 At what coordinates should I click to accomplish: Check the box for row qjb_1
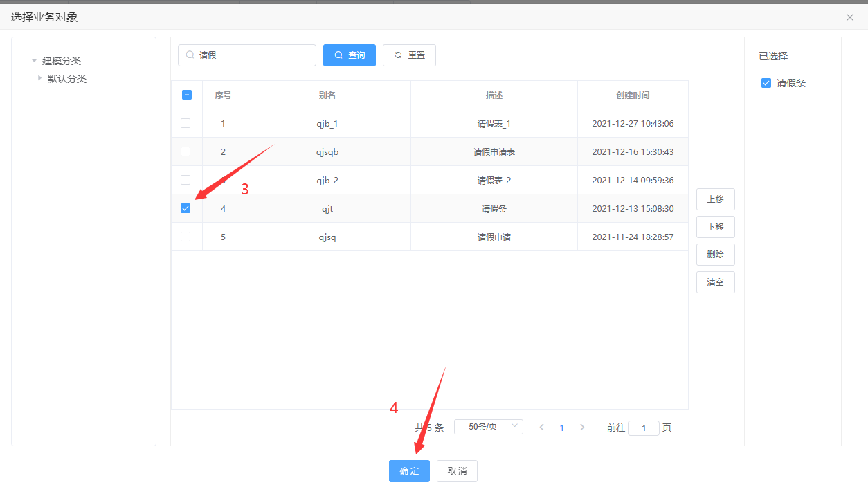click(186, 123)
